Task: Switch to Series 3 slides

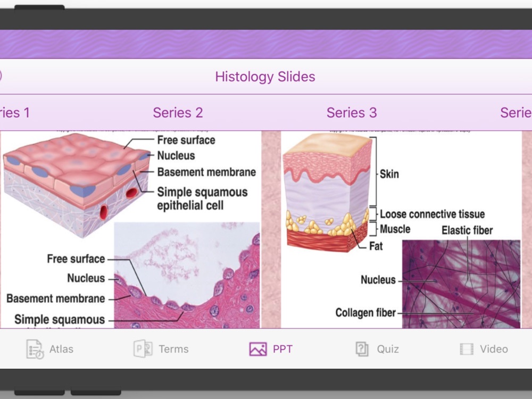Action: [x=352, y=113]
